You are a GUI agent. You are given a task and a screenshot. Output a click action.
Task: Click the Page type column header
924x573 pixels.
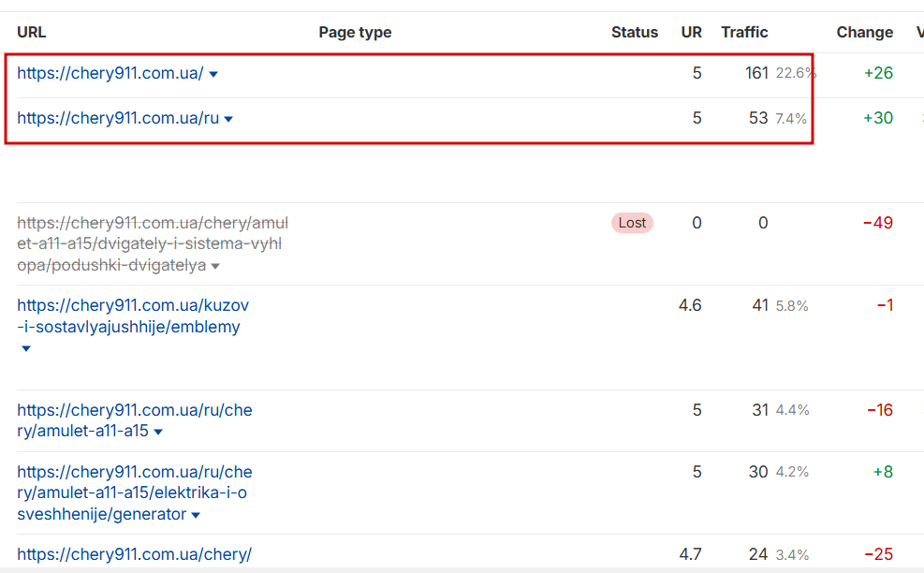[x=355, y=32]
